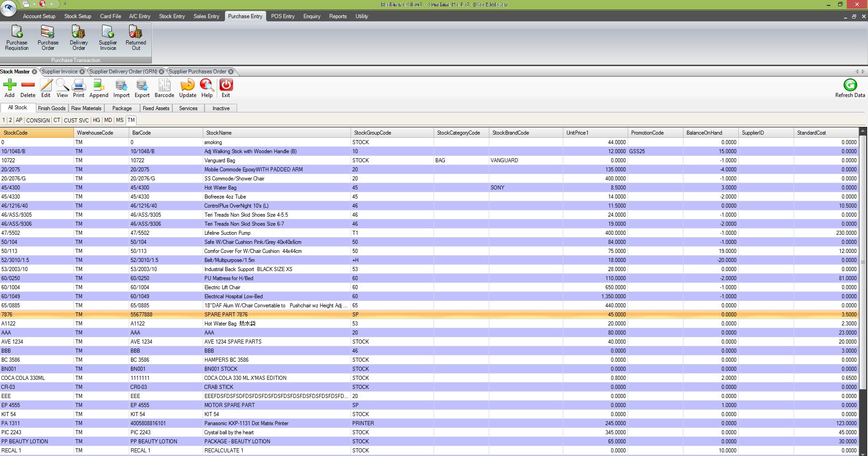The width and height of the screenshot is (868, 456).
Task: Click the Delivery Order ribbon icon
Action: 78,37
